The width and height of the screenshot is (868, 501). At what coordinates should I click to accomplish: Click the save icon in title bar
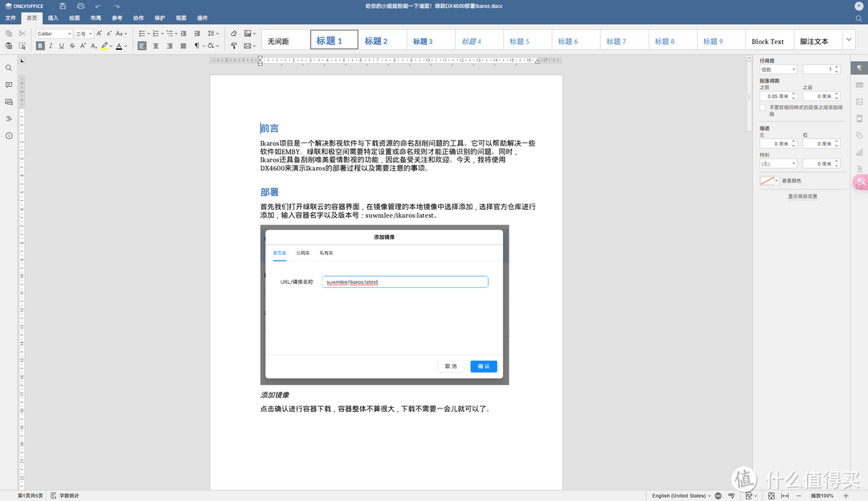tap(61, 6)
